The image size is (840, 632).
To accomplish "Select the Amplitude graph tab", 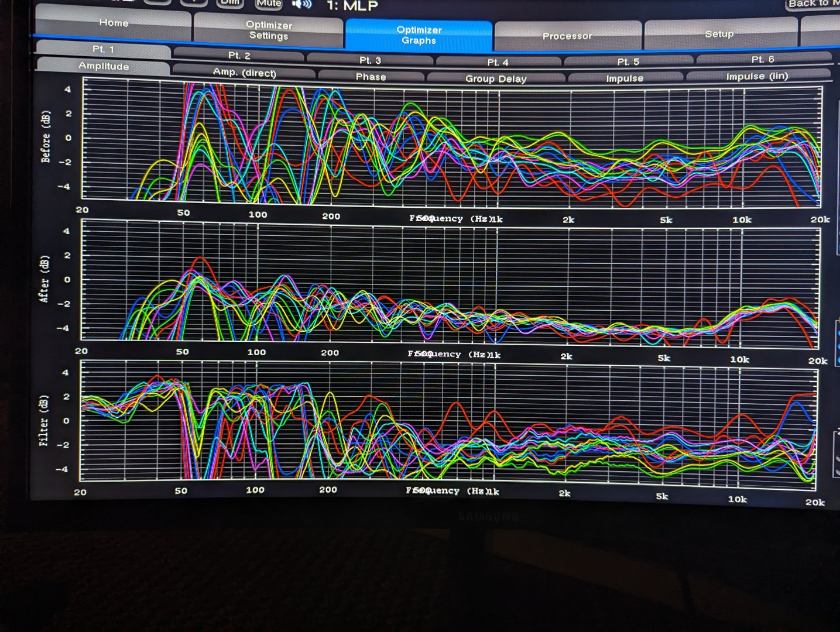I will tap(103, 66).
